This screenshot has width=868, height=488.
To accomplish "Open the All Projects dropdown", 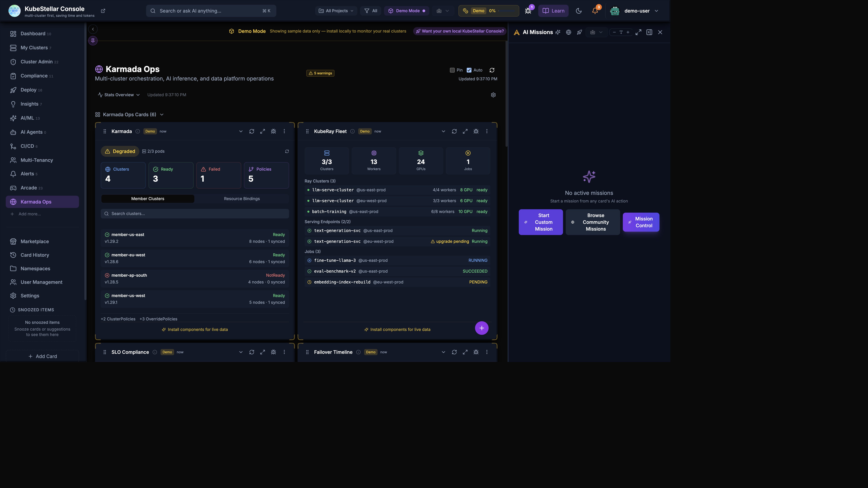I will (336, 11).
